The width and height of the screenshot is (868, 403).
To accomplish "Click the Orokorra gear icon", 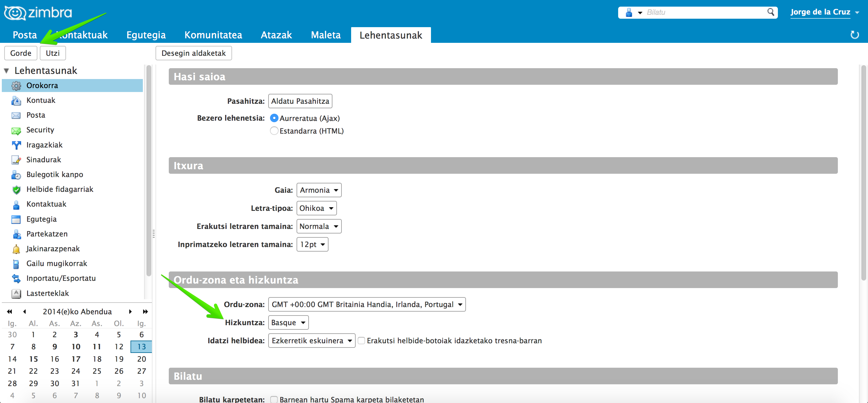I will pyautogui.click(x=16, y=86).
